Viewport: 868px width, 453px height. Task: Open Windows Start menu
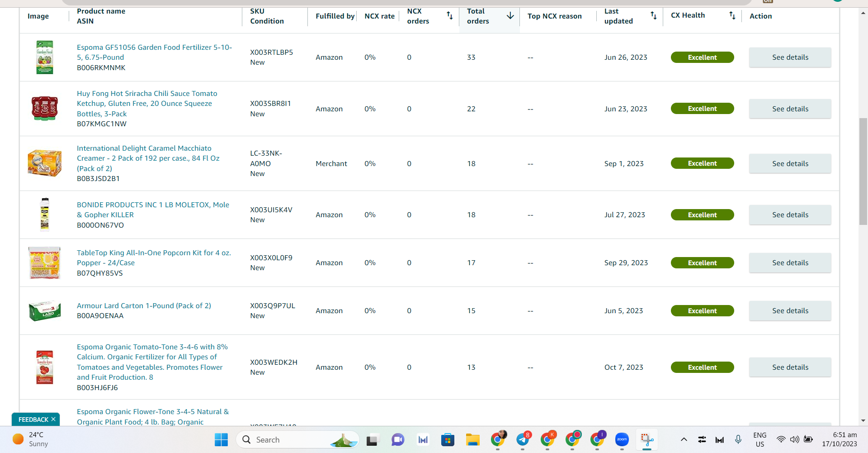(221, 439)
